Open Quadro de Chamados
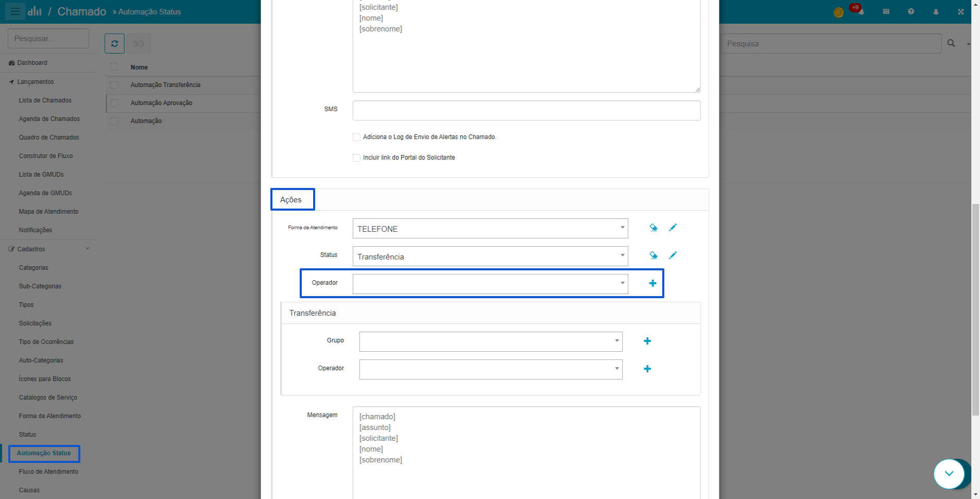Screen dimensions: 980x499 [49, 137]
